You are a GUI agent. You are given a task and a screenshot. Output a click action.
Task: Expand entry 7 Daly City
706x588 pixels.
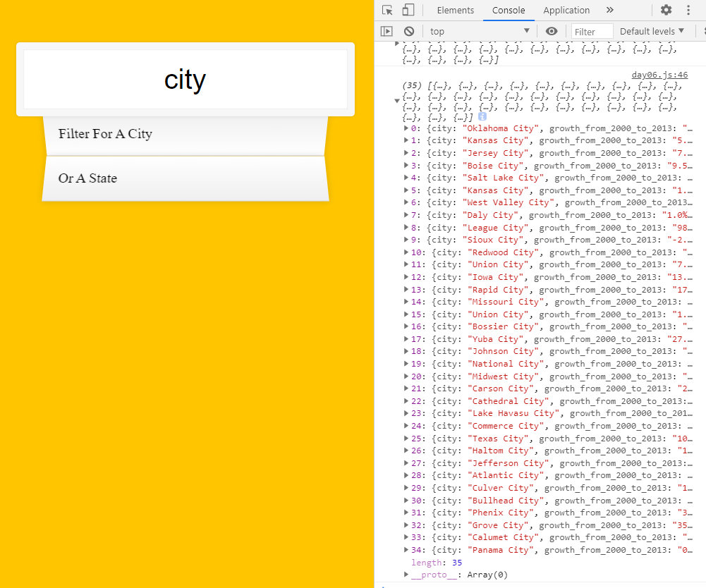click(406, 215)
